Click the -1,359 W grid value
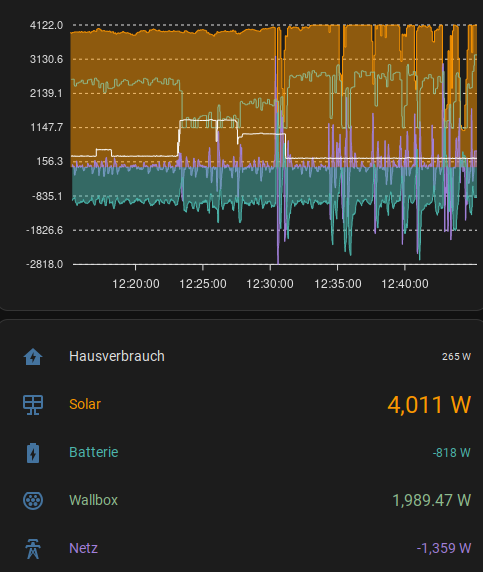This screenshot has width=483, height=572. [x=444, y=548]
